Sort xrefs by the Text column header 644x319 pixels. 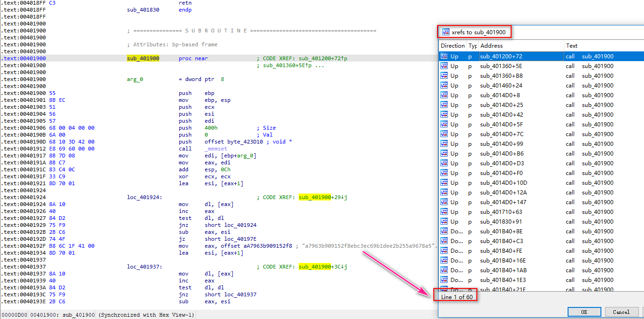pyautogui.click(x=603, y=45)
